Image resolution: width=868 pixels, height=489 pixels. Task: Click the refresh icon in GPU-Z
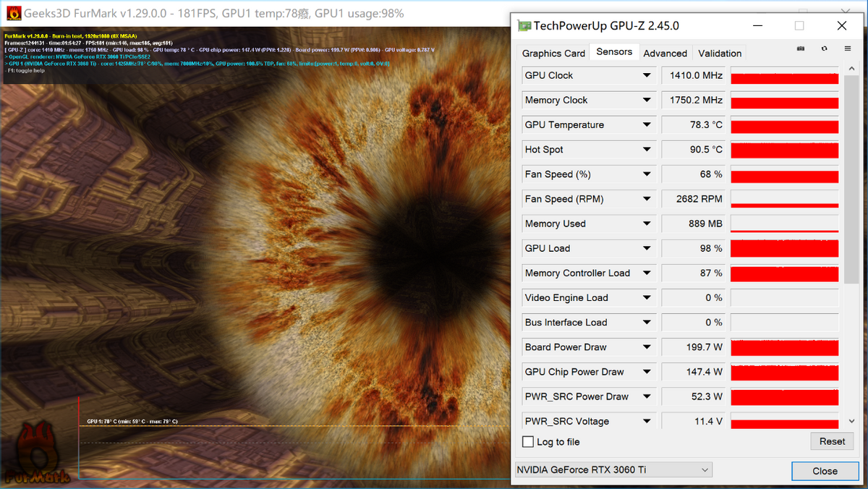click(824, 48)
